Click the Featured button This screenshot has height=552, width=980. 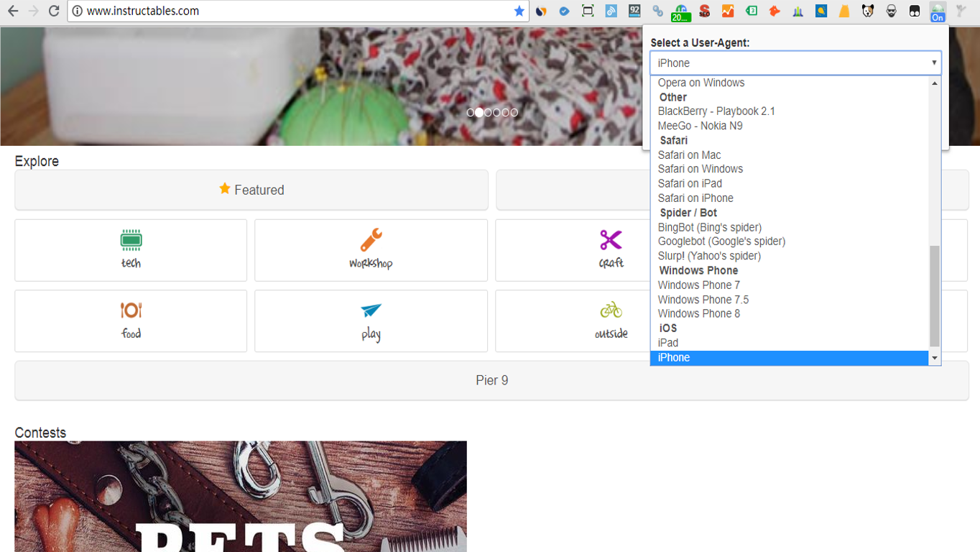(251, 190)
